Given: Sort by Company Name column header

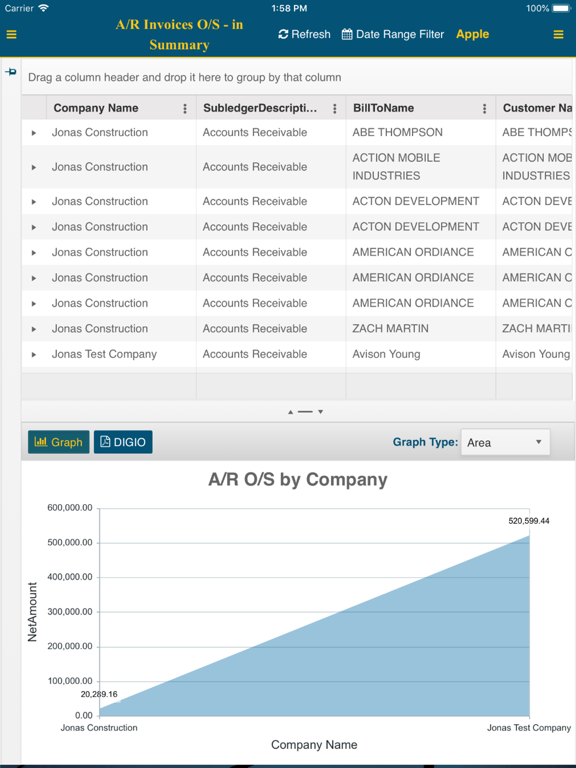Looking at the screenshot, I should click(96, 108).
